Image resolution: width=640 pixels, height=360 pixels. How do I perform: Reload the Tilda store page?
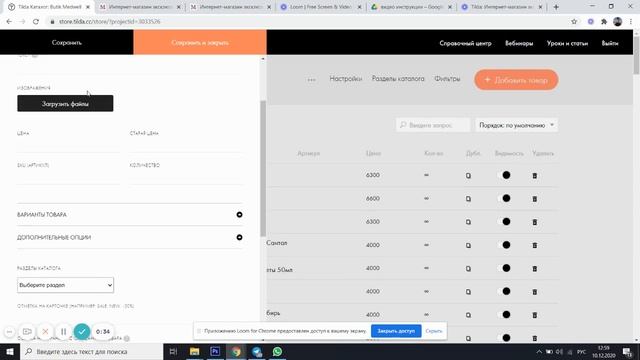point(36,22)
